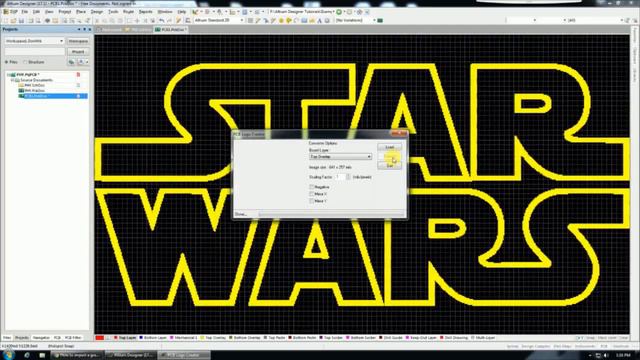
Task: Open the Workspace dropdown in Projects panel
Action: [x=34, y=41]
